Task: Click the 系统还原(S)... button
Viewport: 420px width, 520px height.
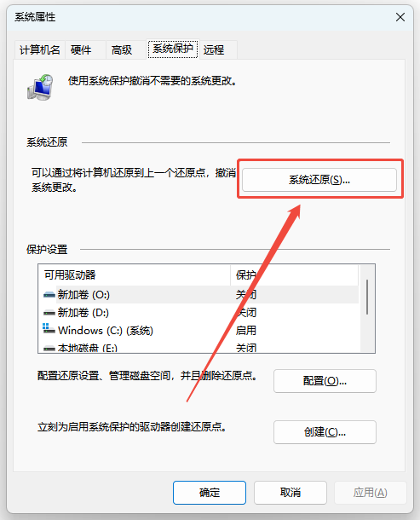Action: [319, 180]
